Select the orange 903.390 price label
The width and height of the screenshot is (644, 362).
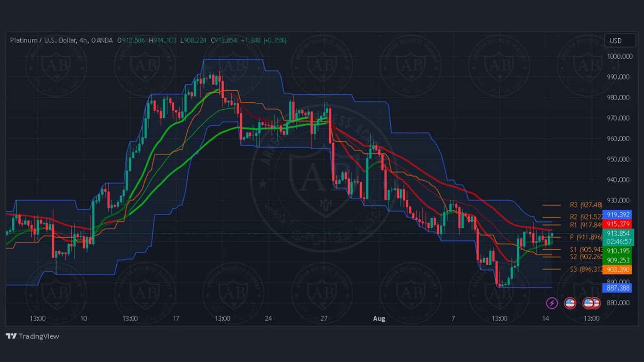(x=617, y=269)
